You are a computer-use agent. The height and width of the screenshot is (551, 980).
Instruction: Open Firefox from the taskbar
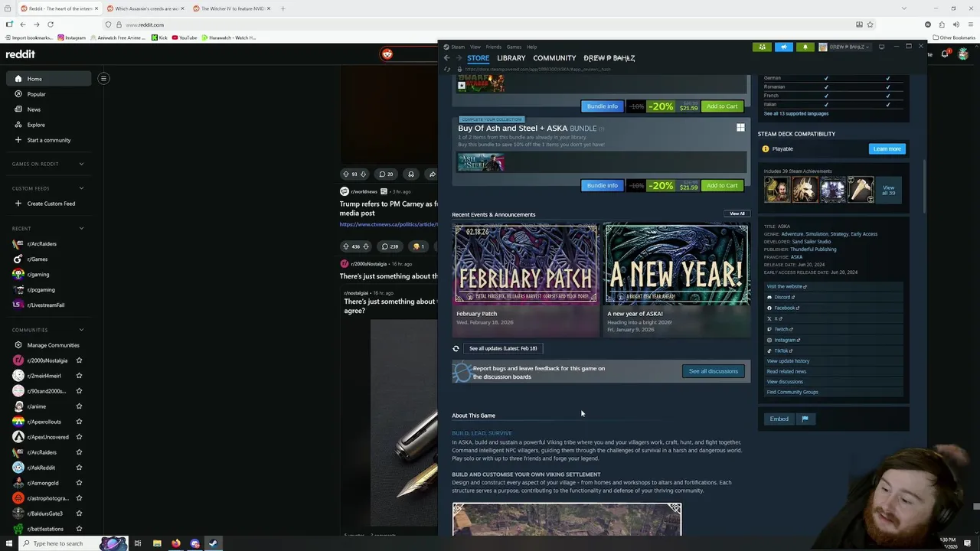coord(175,543)
